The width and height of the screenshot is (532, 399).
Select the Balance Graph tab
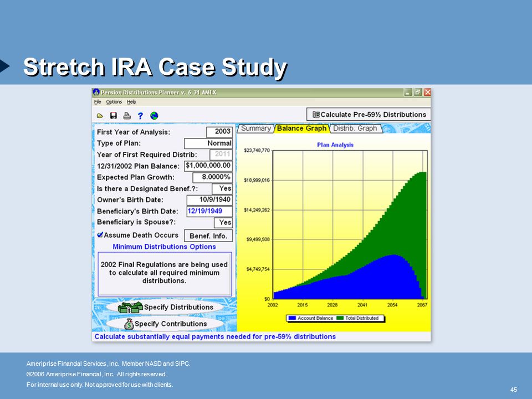point(301,129)
